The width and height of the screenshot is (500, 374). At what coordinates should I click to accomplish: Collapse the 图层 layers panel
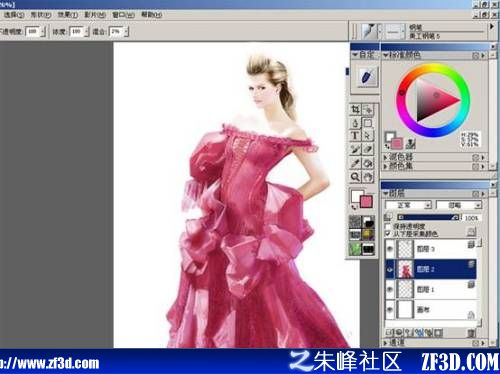386,194
